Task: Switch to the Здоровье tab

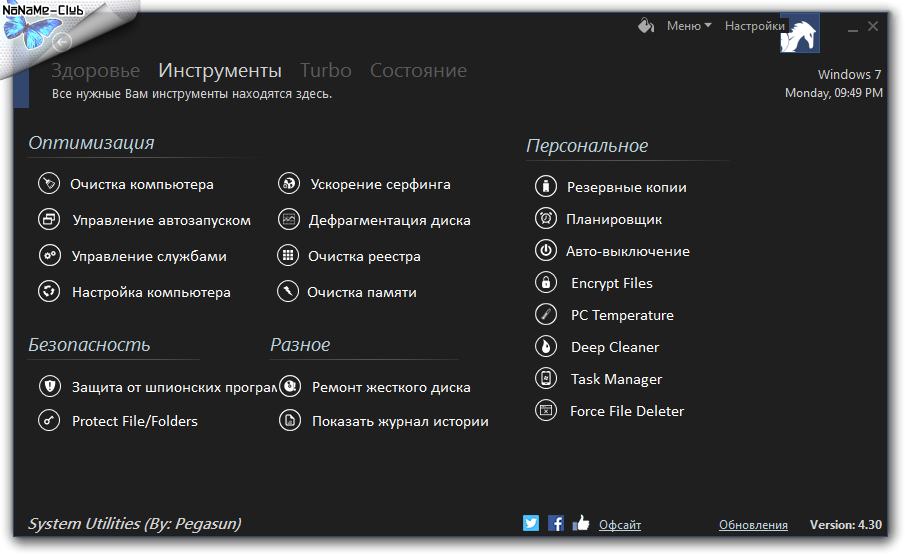Action: (x=95, y=71)
